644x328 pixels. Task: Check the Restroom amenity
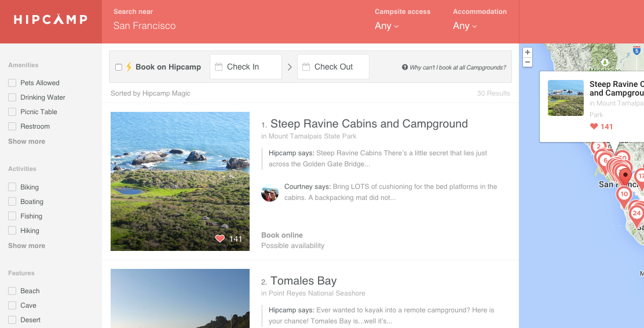[x=12, y=126]
